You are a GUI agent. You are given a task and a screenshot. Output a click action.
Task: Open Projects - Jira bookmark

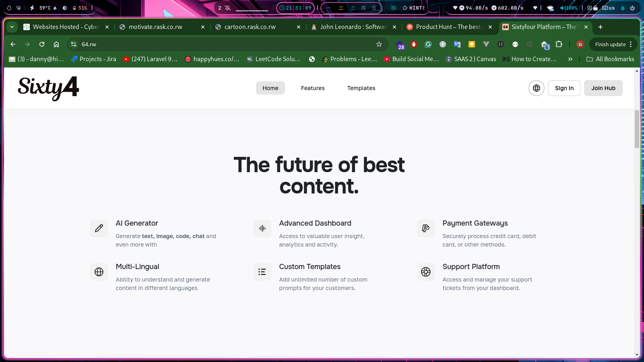[93, 59]
